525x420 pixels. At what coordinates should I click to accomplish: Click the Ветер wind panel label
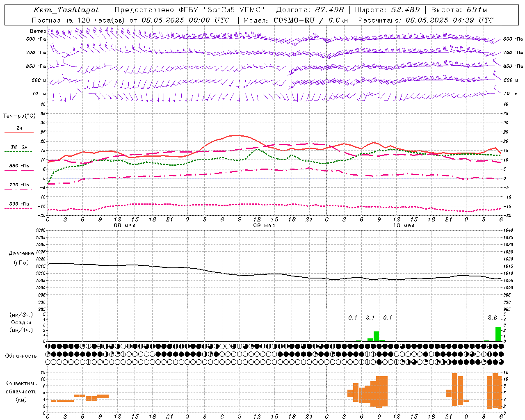tap(38, 31)
